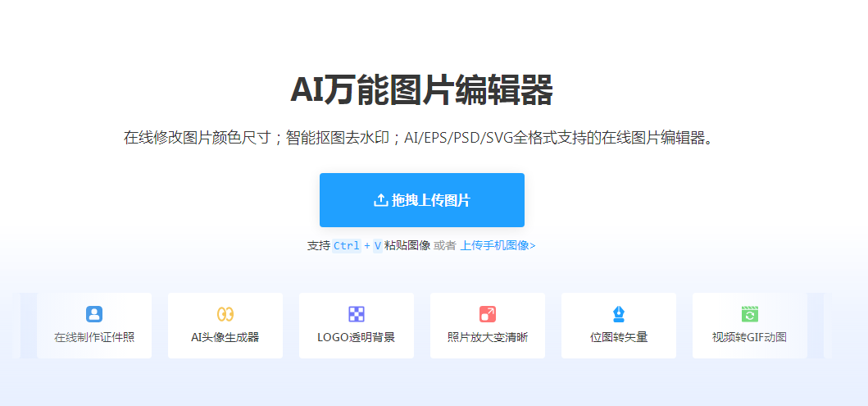868x406 pixels.
Task: Click the AI万能图片编辑器 heading
Action: point(422,89)
